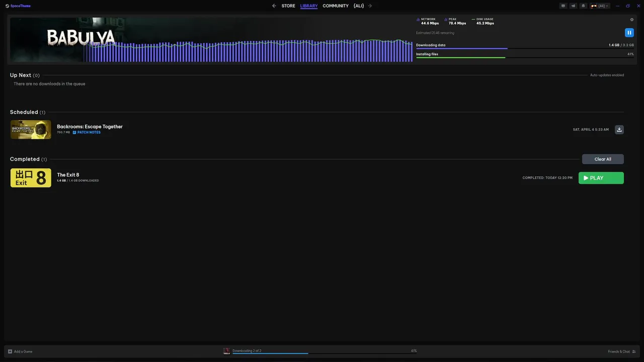This screenshot has height=362, width=644.
Task: Click The Exit 8 title
Action: pyautogui.click(x=68, y=175)
